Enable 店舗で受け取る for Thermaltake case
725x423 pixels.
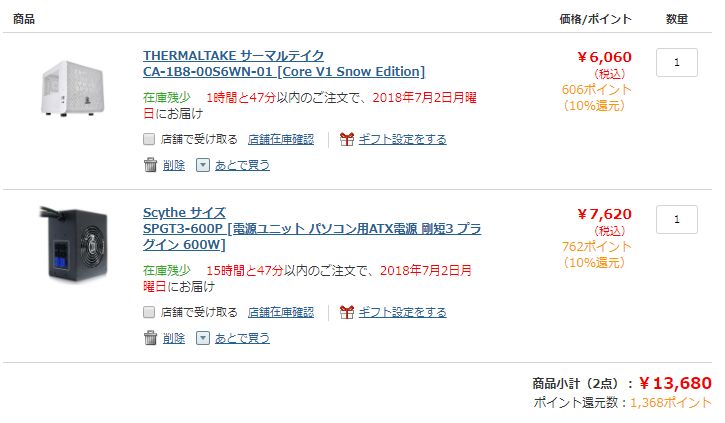click(150, 139)
